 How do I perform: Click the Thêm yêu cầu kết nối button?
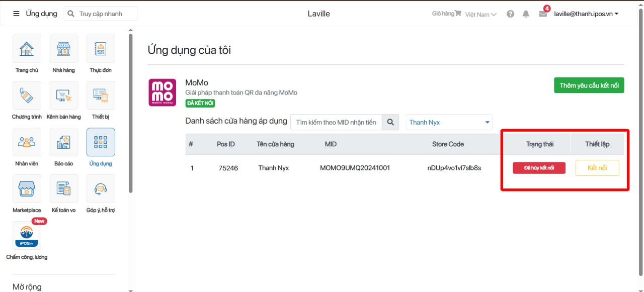coord(589,85)
